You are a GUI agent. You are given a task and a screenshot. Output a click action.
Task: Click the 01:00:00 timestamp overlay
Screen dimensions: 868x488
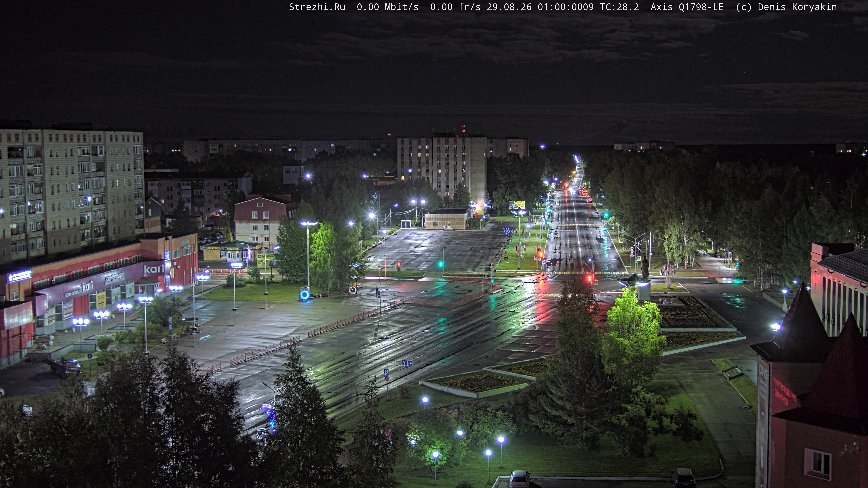click(560, 7)
